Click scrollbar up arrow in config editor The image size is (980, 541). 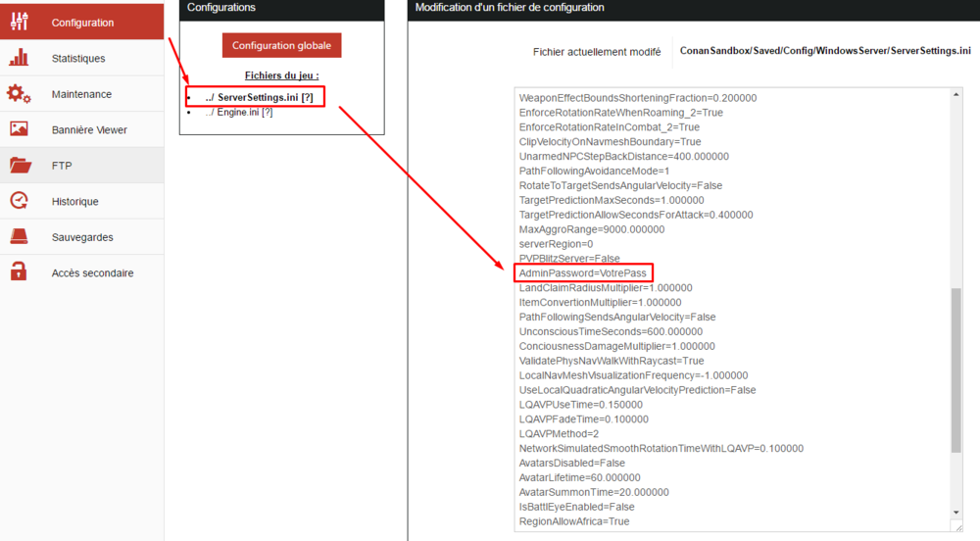click(x=955, y=96)
